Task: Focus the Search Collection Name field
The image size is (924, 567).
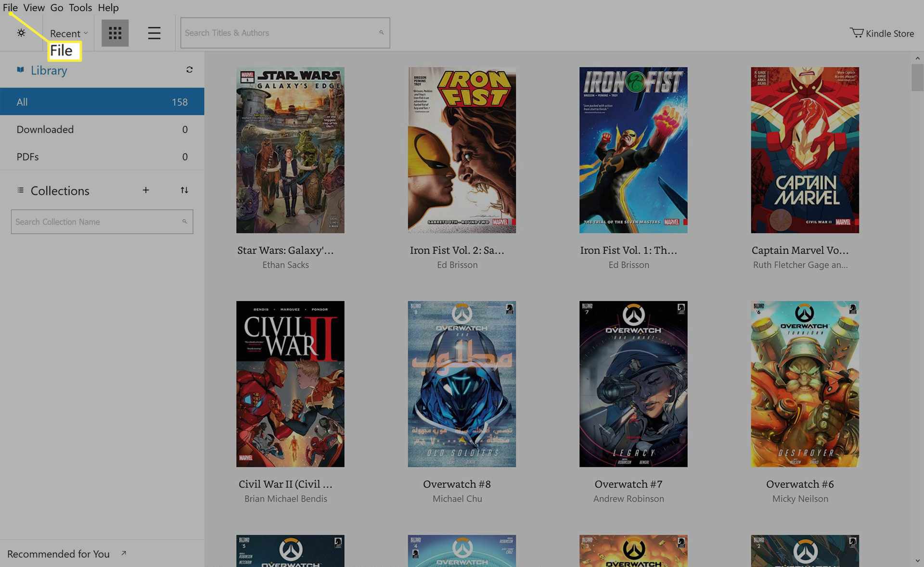Action: click(102, 222)
